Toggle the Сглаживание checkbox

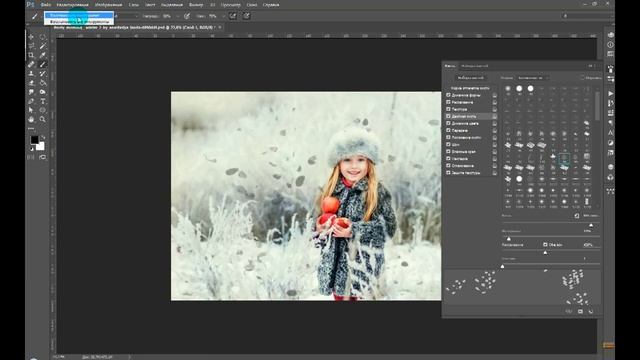click(448, 166)
